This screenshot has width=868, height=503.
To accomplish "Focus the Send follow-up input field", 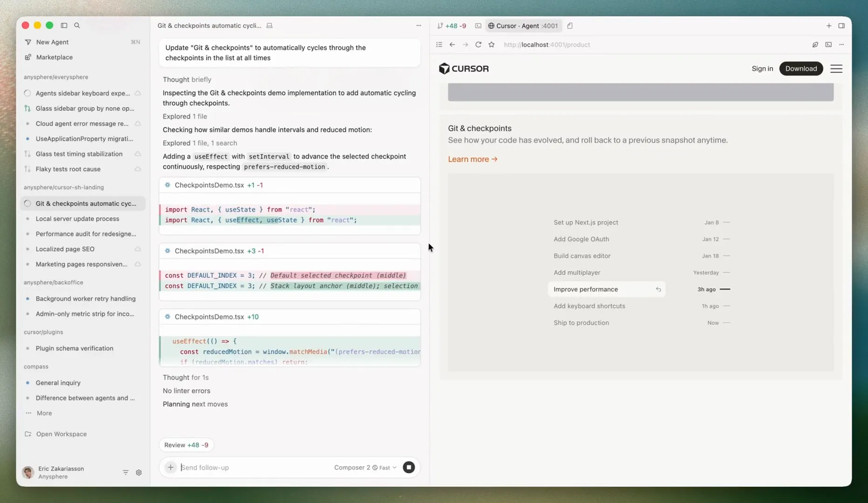I will pyautogui.click(x=254, y=467).
